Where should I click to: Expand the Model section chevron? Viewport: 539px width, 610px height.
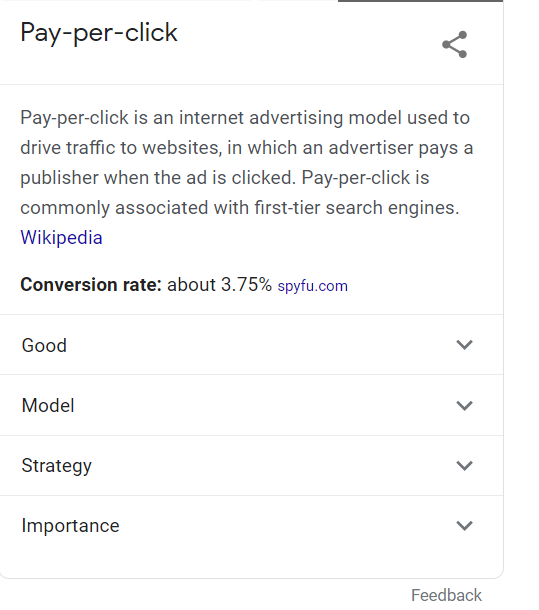click(x=464, y=406)
